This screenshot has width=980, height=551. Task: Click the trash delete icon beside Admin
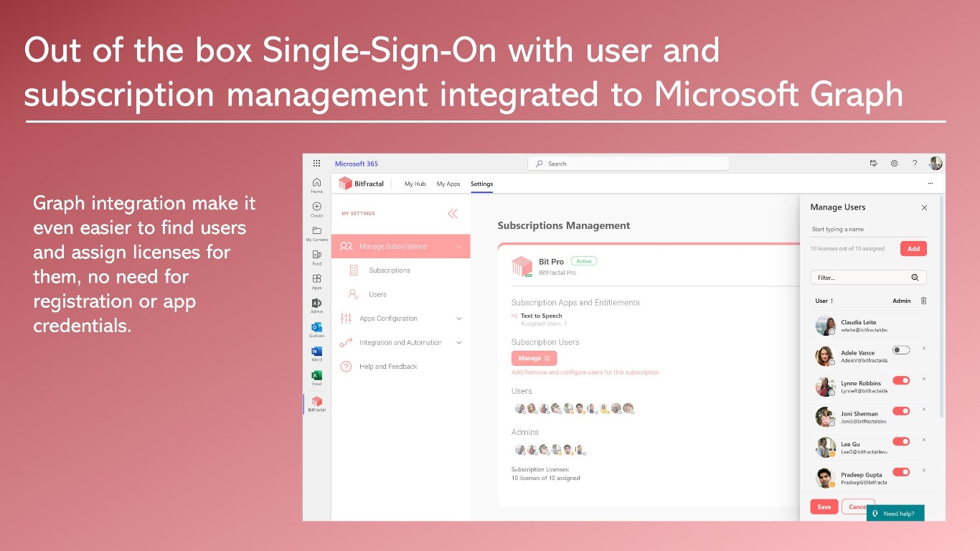coord(923,301)
